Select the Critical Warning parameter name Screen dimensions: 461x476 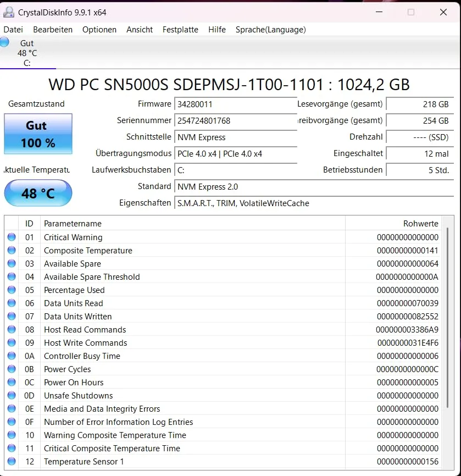(73, 237)
